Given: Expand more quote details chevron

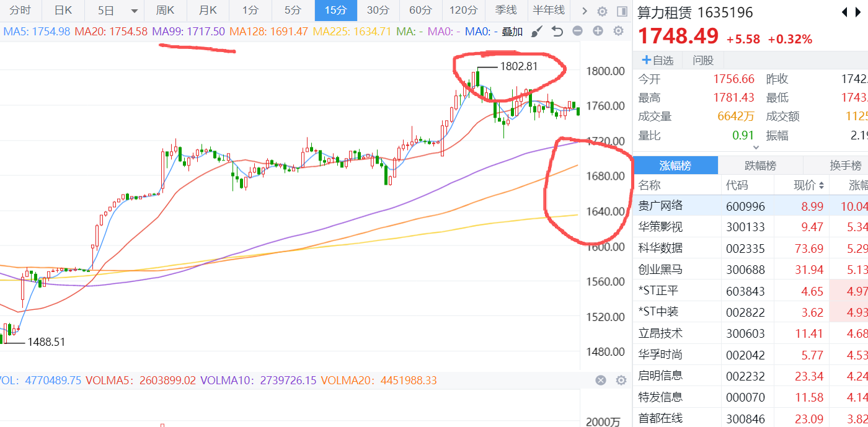Looking at the screenshot, I should [x=755, y=147].
